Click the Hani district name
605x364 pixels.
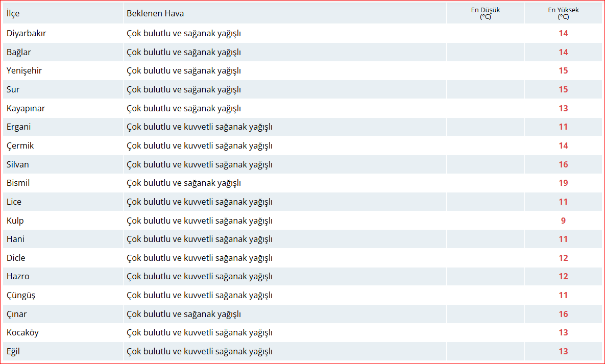(15, 239)
